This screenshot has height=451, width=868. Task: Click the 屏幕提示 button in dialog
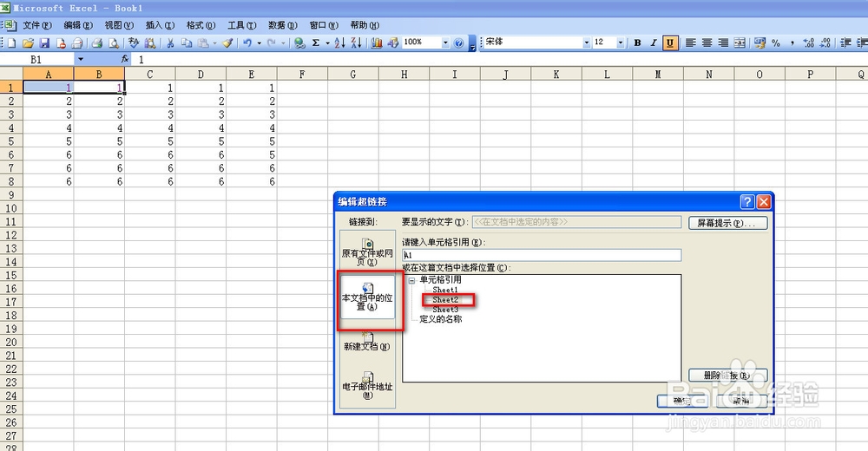pyautogui.click(x=728, y=223)
